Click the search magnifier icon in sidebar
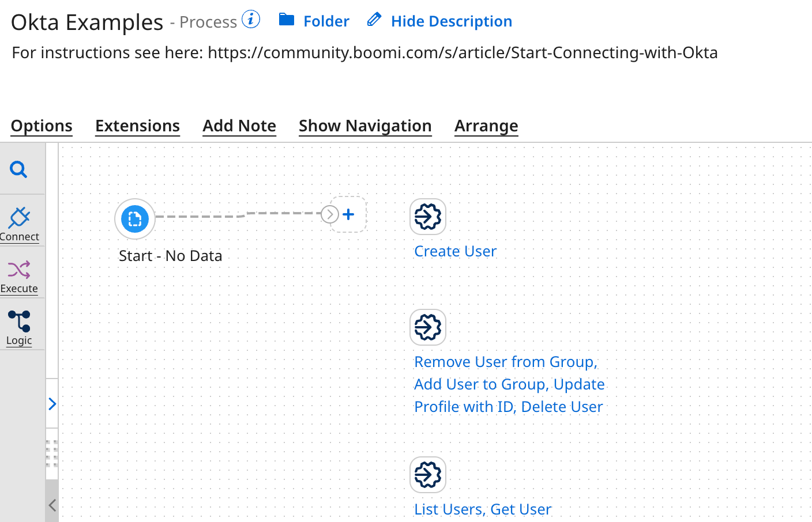Screen dimensions: 812x522 click(18, 169)
